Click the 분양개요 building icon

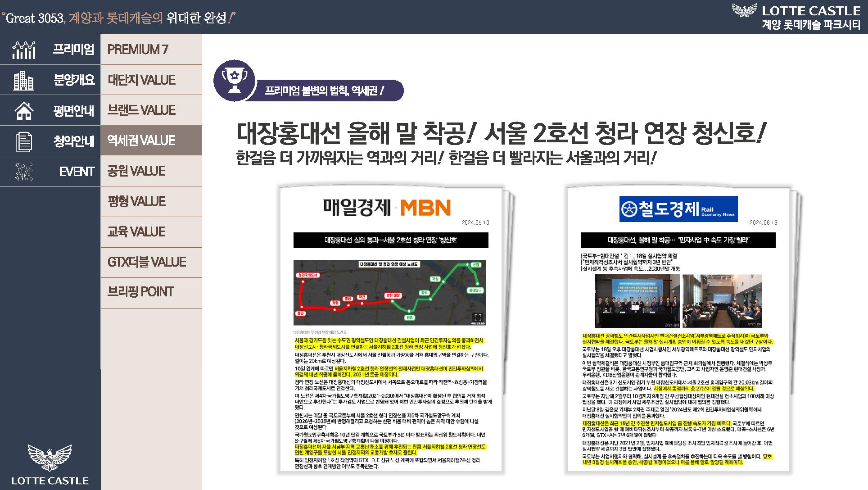pos(23,80)
